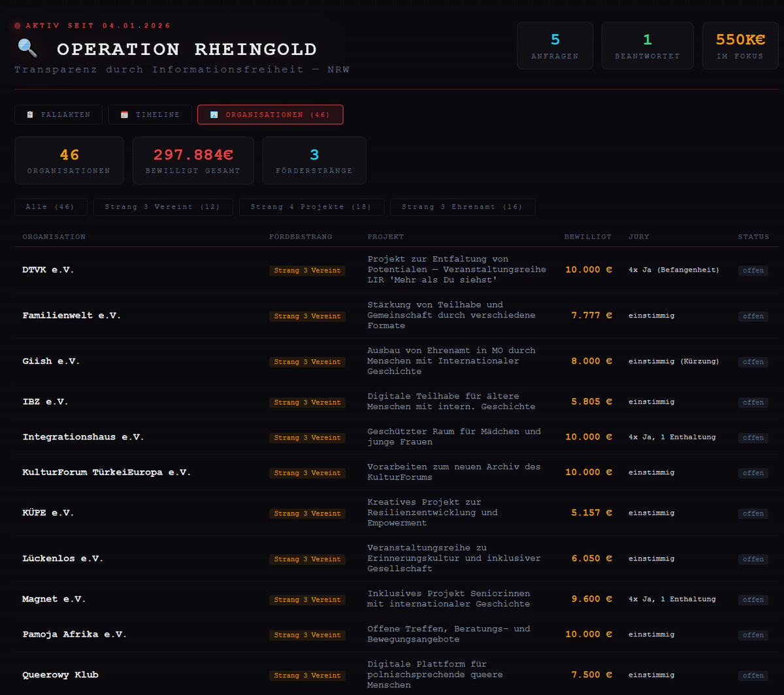Click the 9.600 € amount for Magnet
Image resolution: width=784 pixels, height=695 pixels.
coord(592,599)
